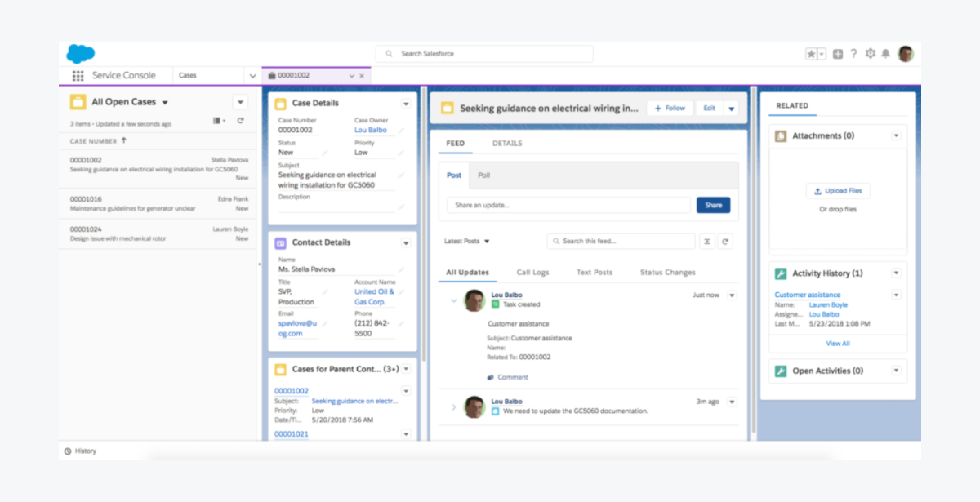
Task: Click the Salesforce cloud logo
Action: point(81,54)
